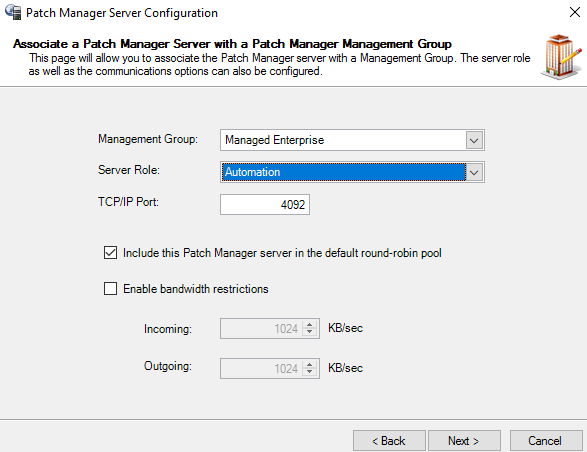Image resolution: width=587 pixels, height=452 pixels.
Task: Expand the Server Role dropdown arrow
Action: (x=474, y=172)
